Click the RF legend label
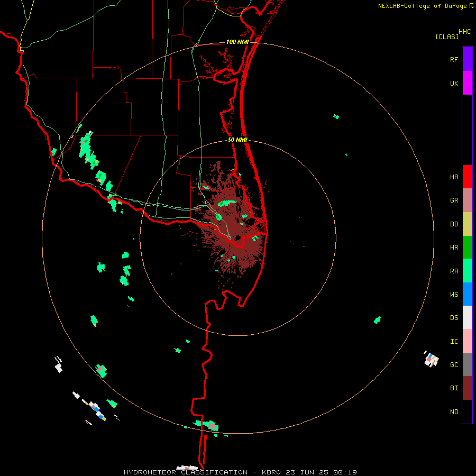This screenshot has width=476, height=476. point(454,59)
